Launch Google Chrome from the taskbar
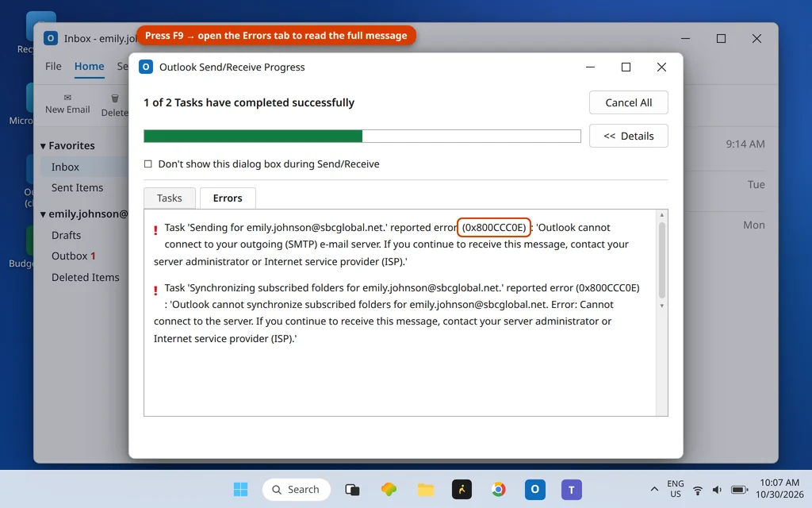The height and width of the screenshot is (508, 812). pos(499,489)
